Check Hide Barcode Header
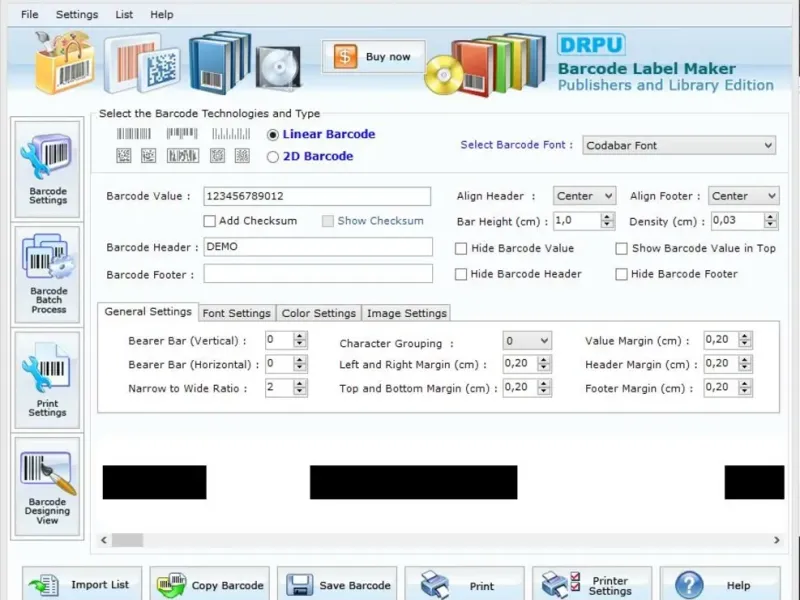Viewport: 800px width, 600px height. 461,274
